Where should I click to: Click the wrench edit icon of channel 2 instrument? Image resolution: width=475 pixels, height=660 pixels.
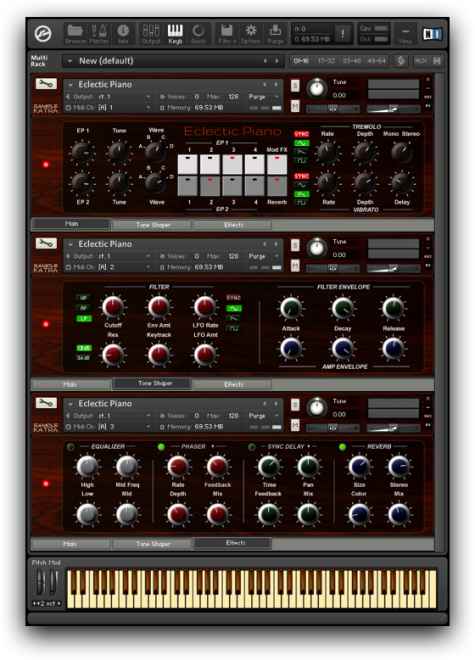(x=45, y=243)
